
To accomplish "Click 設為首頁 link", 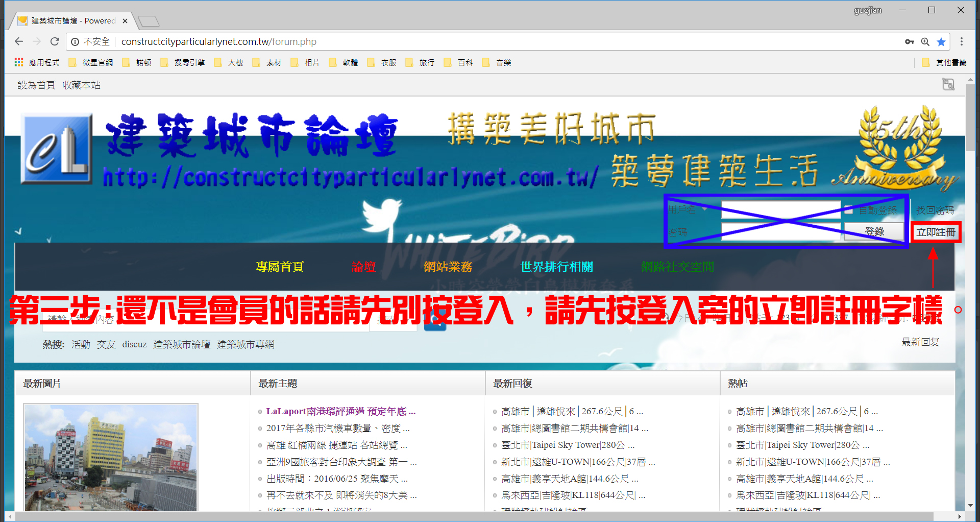I will pos(36,85).
